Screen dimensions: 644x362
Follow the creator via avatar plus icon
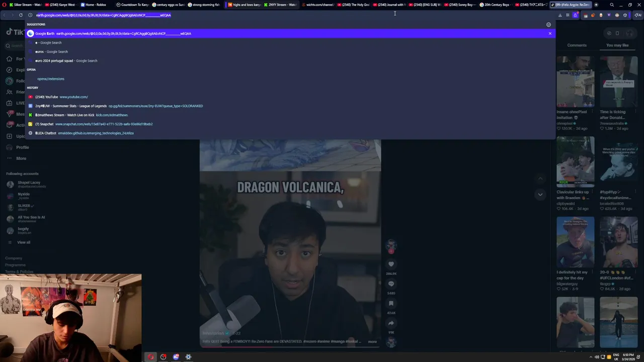coord(391,251)
